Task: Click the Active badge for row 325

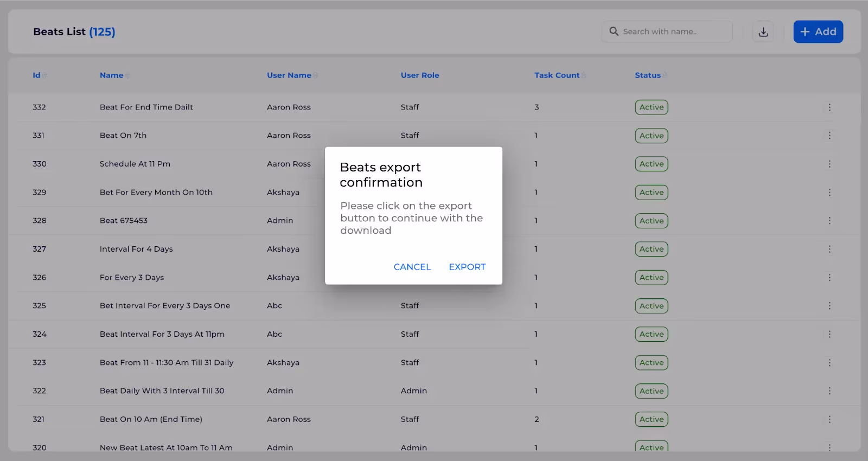Action: (652, 306)
